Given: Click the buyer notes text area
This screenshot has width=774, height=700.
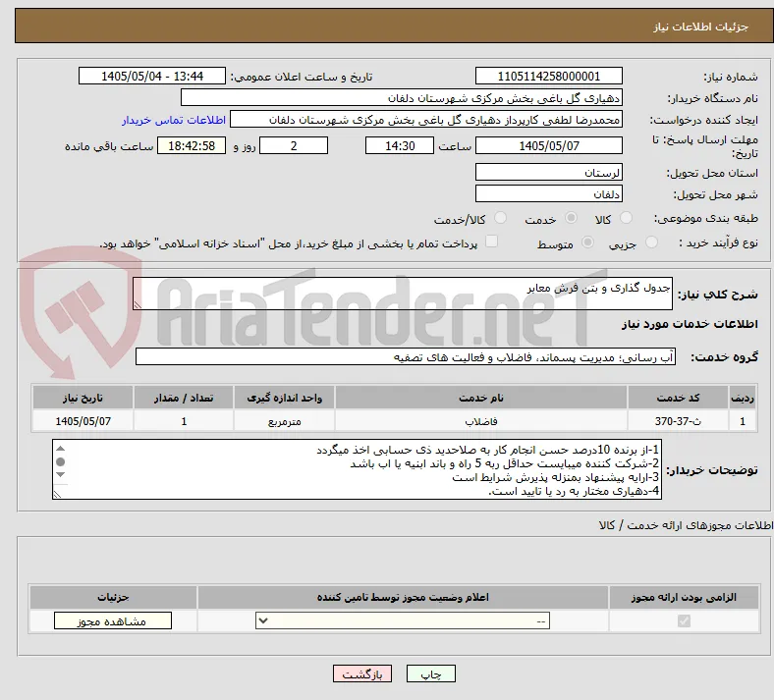Looking at the screenshot, I should pos(357,469).
